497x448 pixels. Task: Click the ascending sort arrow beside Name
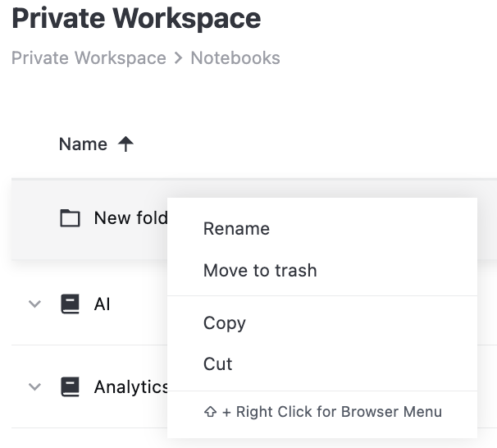[125, 144]
